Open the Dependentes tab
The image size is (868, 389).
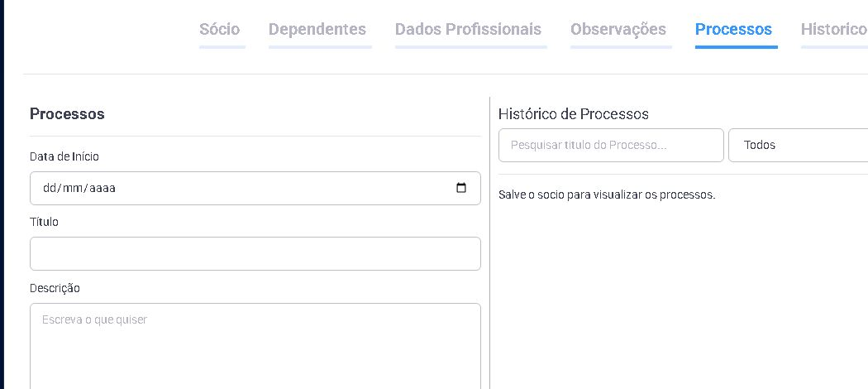pyautogui.click(x=317, y=29)
